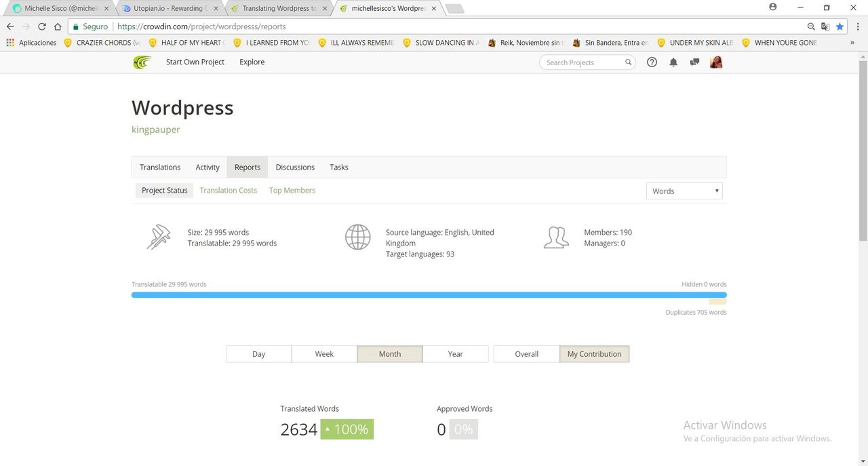Open the messages chat icon
The image size is (868, 466).
coord(694,62)
